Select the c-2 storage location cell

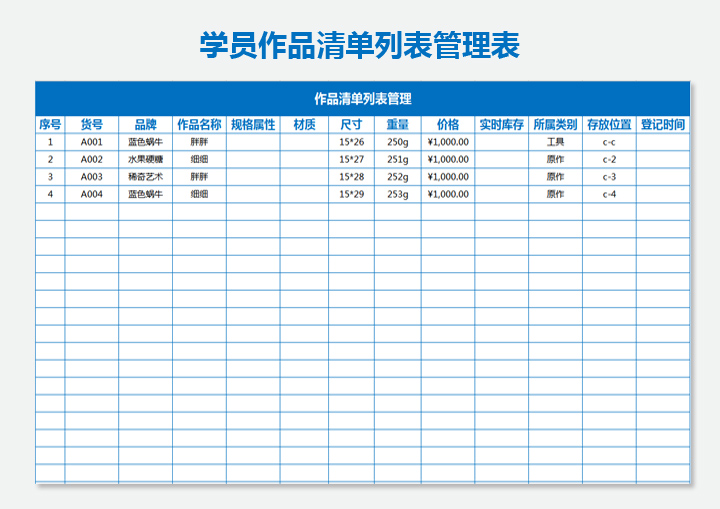(609, 159)
